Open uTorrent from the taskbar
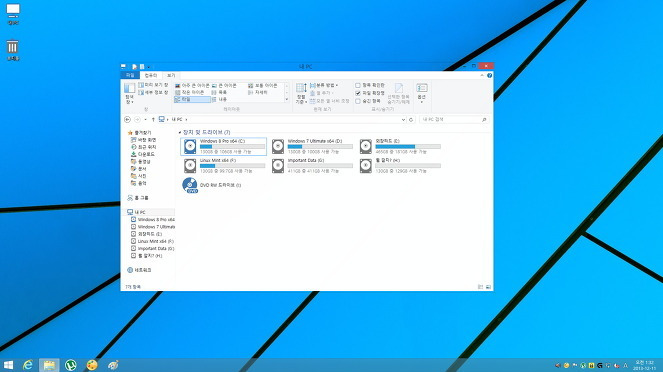 71,365
